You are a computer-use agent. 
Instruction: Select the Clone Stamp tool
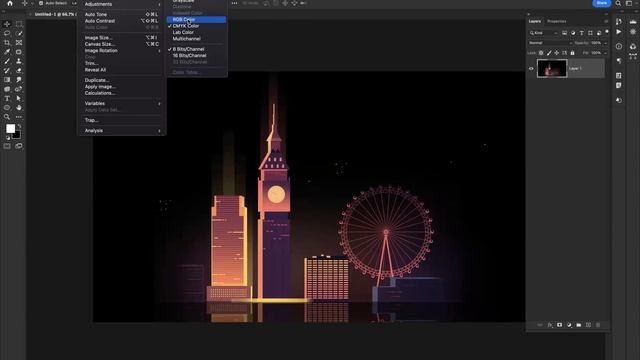pyautogui.click(x=19, y=61)
